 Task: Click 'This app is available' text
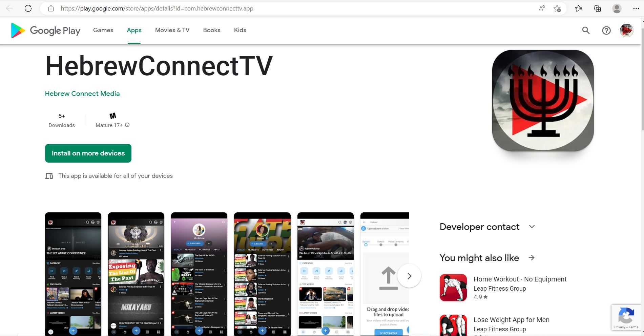(116, 176)
